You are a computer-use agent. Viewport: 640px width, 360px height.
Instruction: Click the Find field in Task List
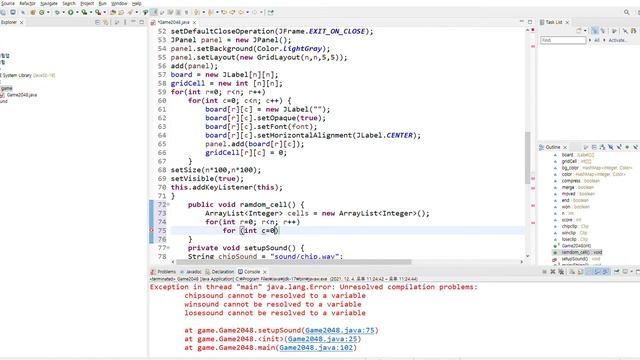click(x=563, y=40)
